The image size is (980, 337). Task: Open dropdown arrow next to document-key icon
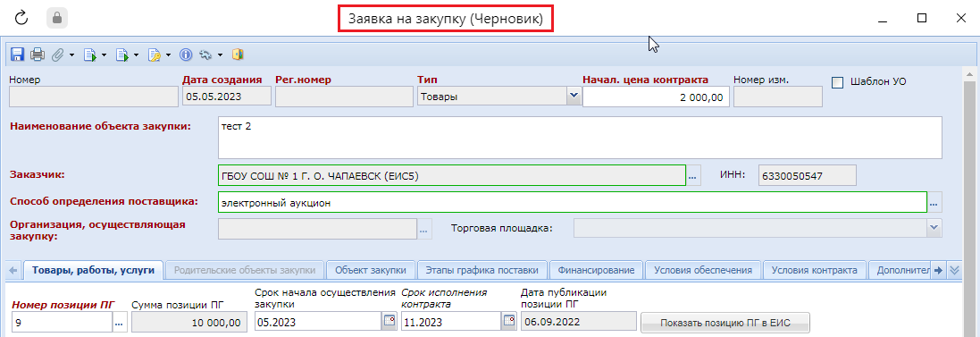(x=169, y=55)
